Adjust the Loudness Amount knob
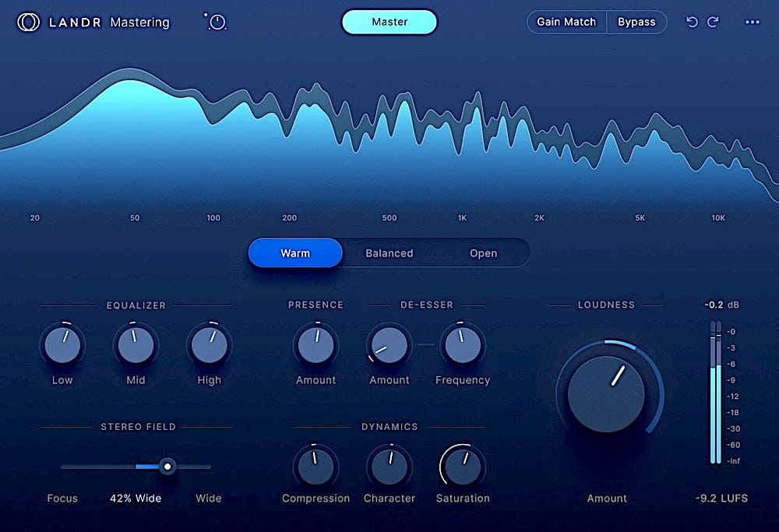Viewport: 779px width, 532px height. tap(607, 393)
